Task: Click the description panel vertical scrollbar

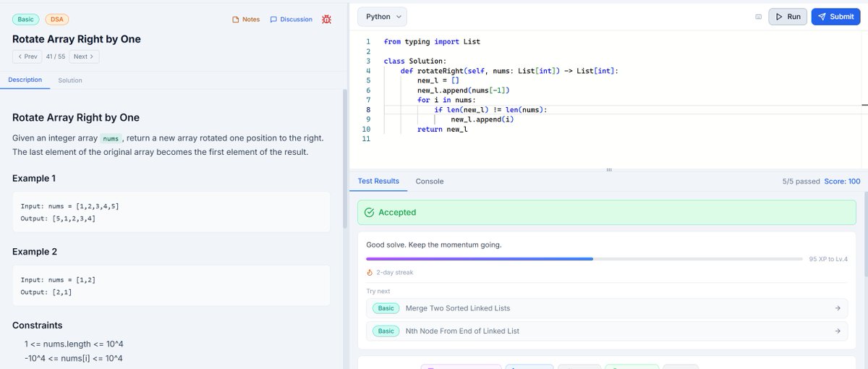Action: (x=345, y=158)
